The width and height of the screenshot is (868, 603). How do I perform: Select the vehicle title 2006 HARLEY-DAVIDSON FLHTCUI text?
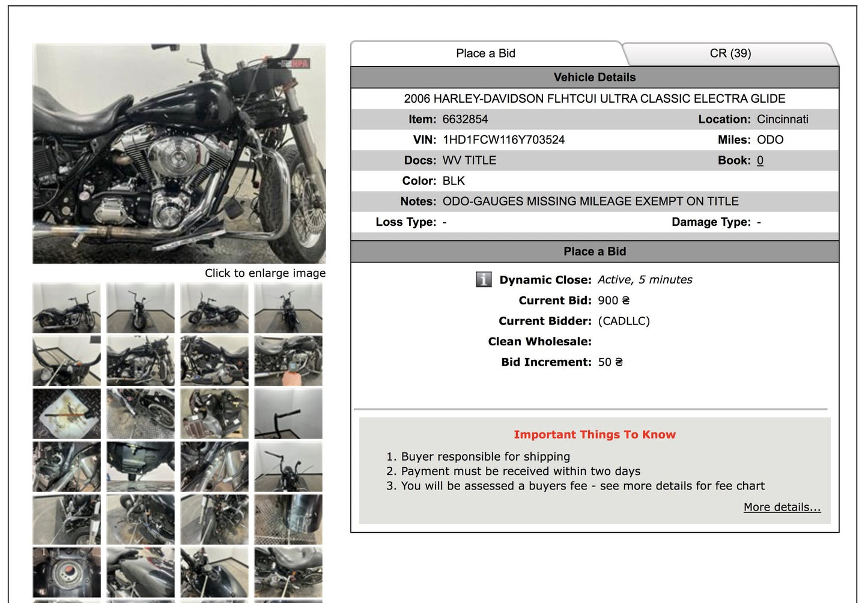pyautogui.click(x=595, y=98)
